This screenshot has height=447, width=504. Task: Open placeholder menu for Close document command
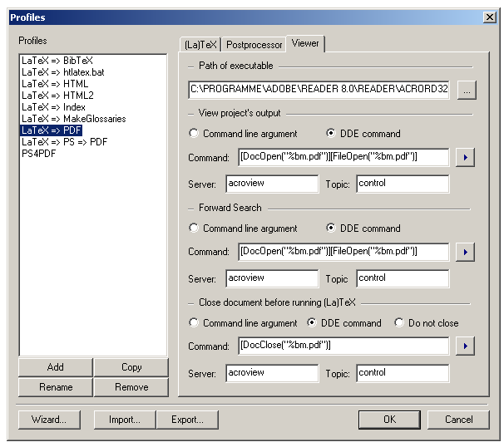pyautogui.click(x=465, y=346)
